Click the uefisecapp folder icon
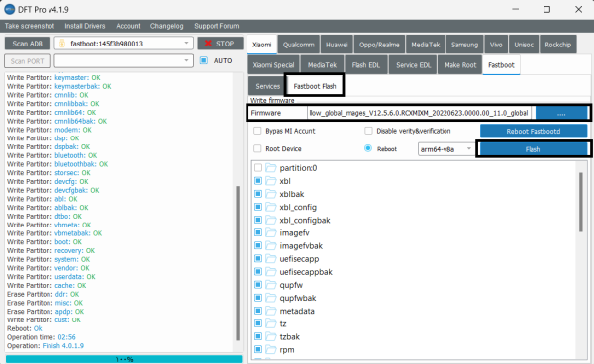Screen dimensions: 594x364 point(270,259)
